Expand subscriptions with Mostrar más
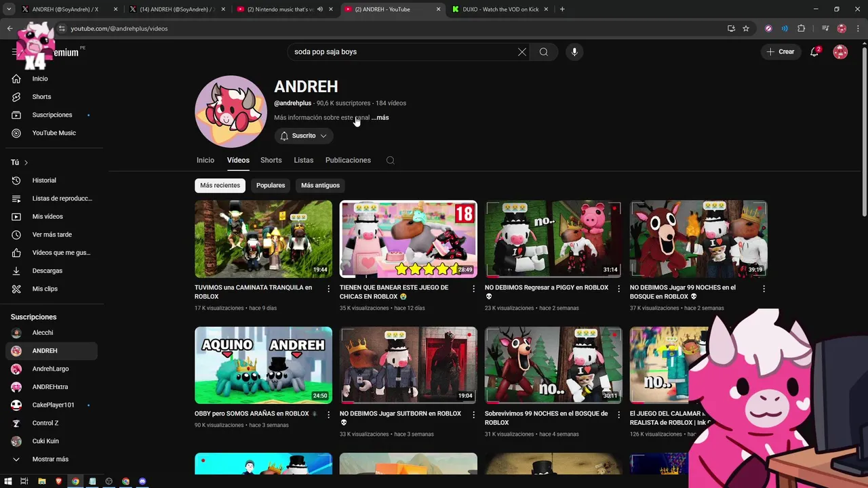 (51, 460)
